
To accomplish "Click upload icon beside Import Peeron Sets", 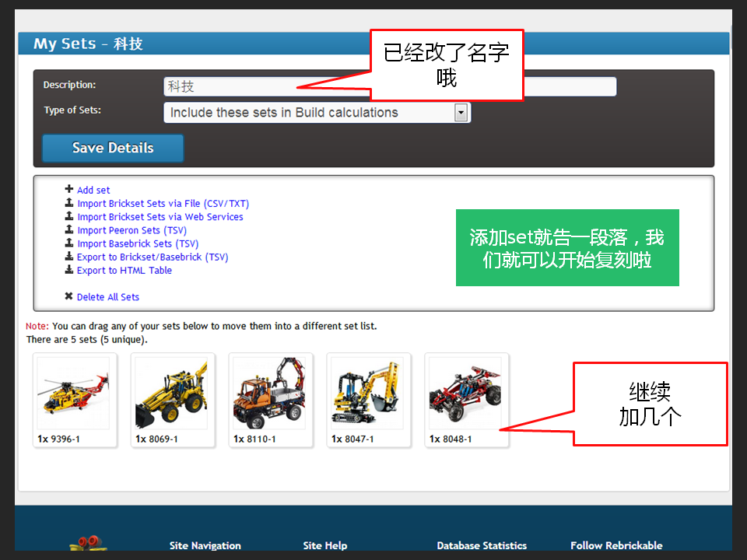I will (69, 229).
